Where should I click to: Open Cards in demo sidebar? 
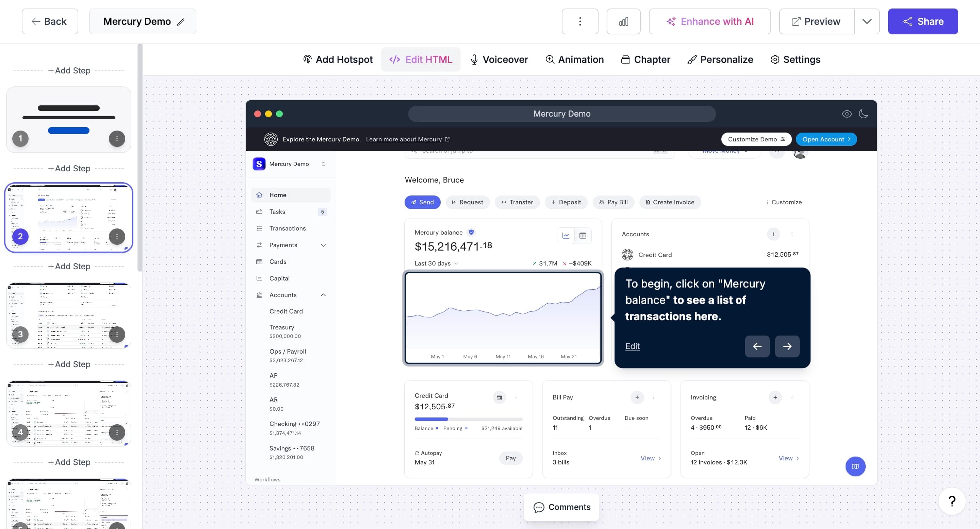point(291,262)
